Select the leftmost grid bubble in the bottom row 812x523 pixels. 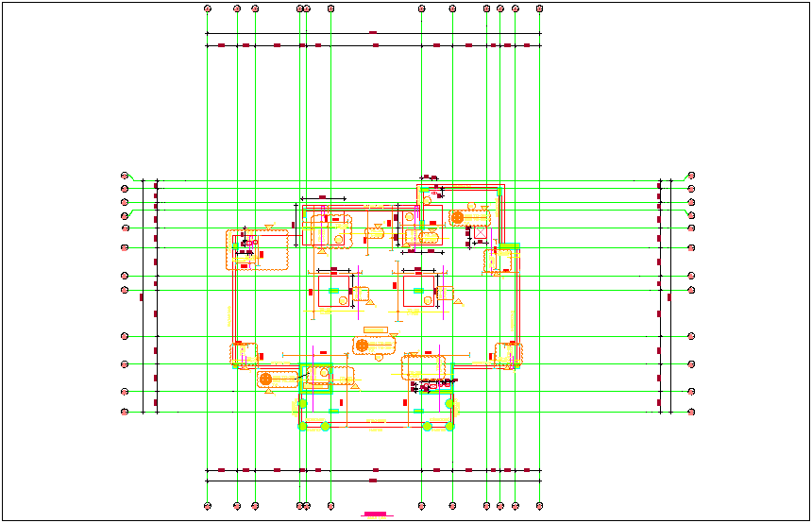click(208, 506)
